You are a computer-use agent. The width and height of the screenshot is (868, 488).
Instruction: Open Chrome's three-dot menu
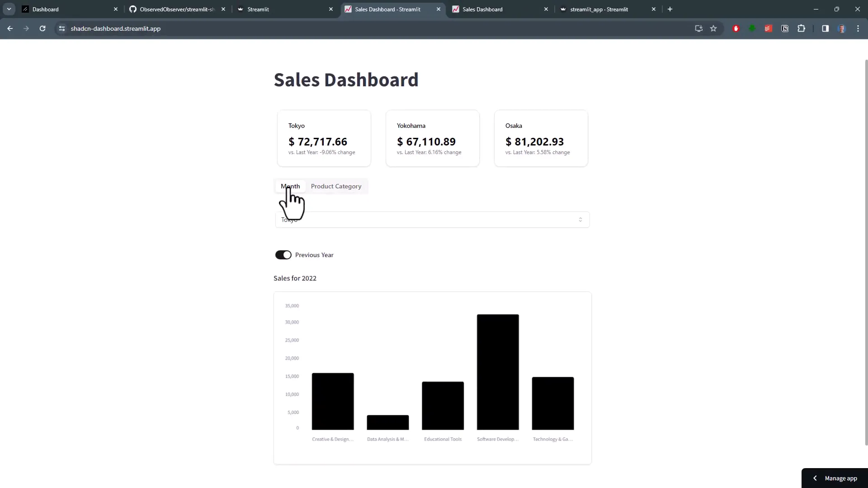(858, 28)
